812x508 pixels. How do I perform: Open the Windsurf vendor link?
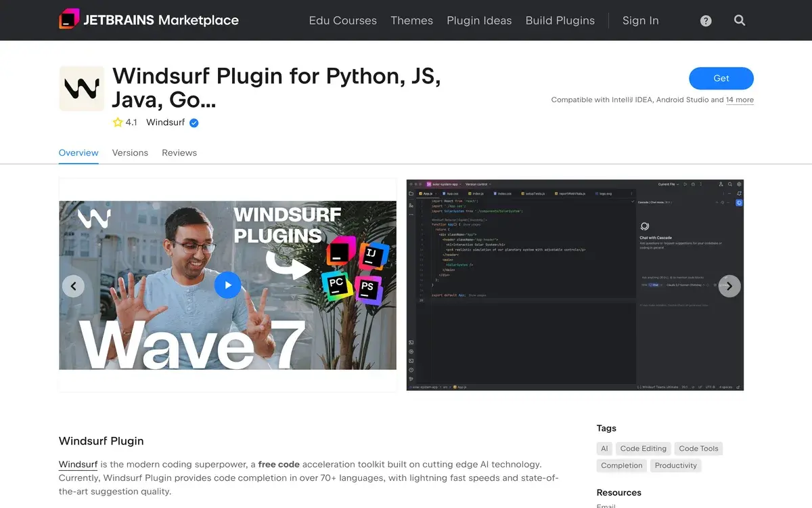pyautogui.click(x=165, y=123)
